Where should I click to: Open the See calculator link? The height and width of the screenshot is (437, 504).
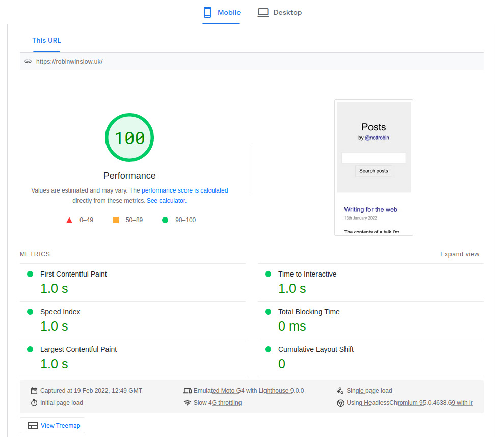pos(167,201)
